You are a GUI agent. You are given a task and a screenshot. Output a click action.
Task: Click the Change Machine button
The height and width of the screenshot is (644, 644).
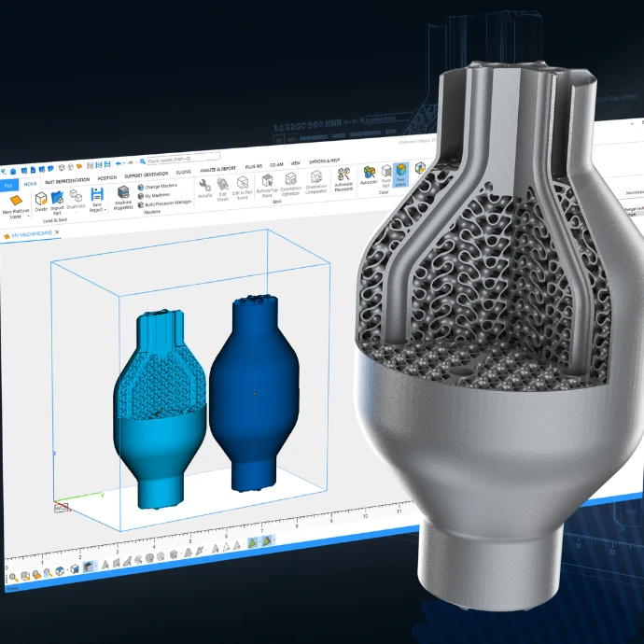tap(158, 187)
